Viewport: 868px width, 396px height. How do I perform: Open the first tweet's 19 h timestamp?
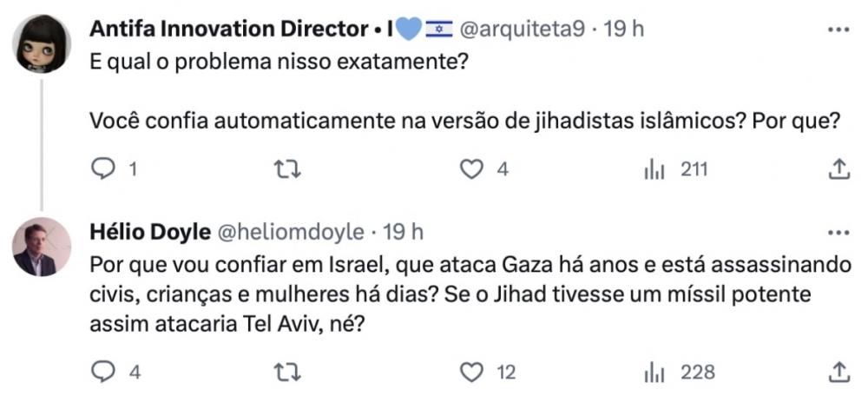click(x=623, y=29)
